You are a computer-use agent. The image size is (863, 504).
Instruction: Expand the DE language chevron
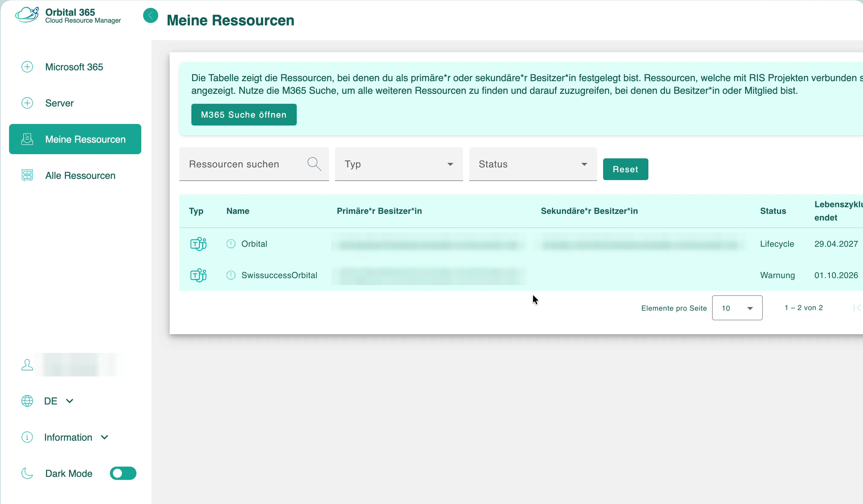pyautogui.click(x=69, y=401)
